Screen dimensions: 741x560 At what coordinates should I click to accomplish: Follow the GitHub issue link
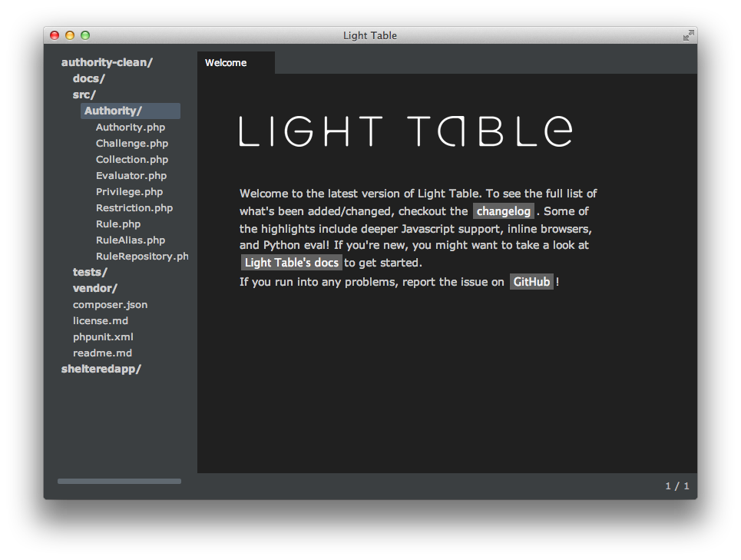pos(531,282)
